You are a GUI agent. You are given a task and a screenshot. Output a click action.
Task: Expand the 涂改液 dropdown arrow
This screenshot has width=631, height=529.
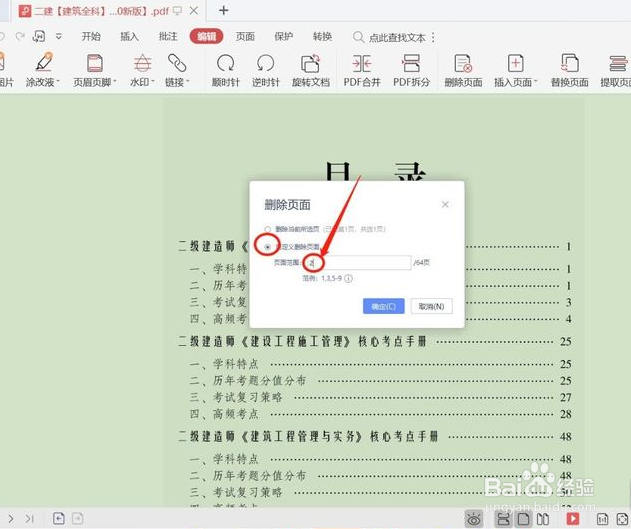pyautogui.click(x=58, y=82)
